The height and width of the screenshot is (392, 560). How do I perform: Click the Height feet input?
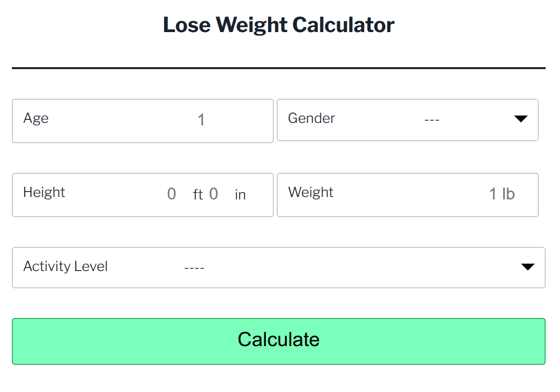(x=172, y=194)
